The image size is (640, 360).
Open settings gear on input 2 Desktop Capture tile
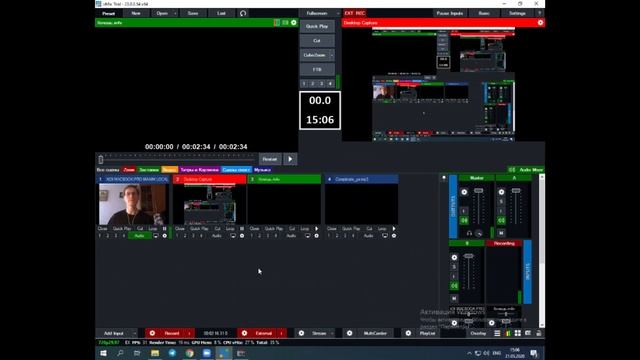pyautogui.click(x=242, y=236)
